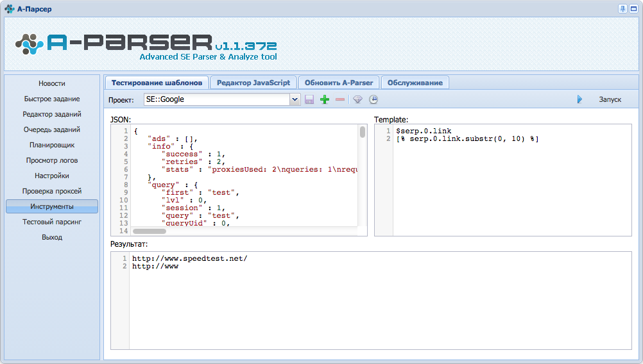Screen dimensions: 643x364
Task: Click the "first" : "test" line in JSON
Action: (200, 192)
